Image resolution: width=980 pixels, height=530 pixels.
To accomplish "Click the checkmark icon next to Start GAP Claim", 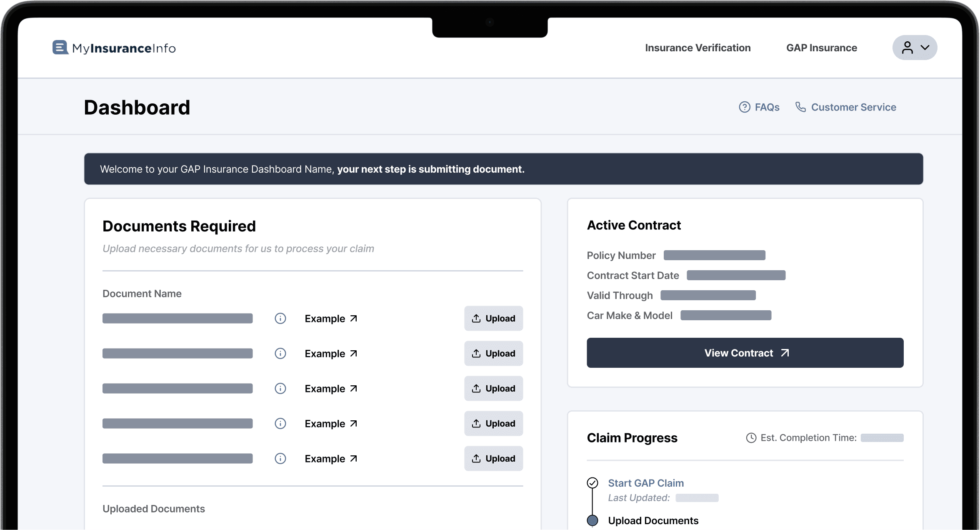I will [592, 483].
